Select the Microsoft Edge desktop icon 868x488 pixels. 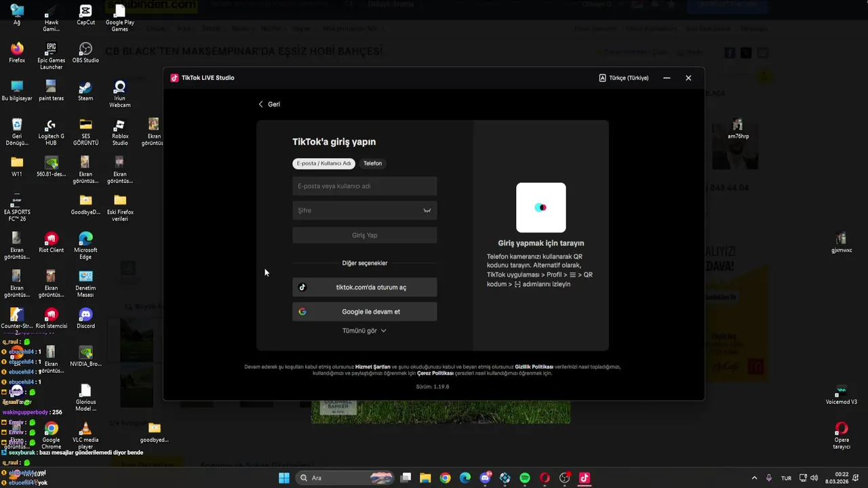click(x=85, y=246)
